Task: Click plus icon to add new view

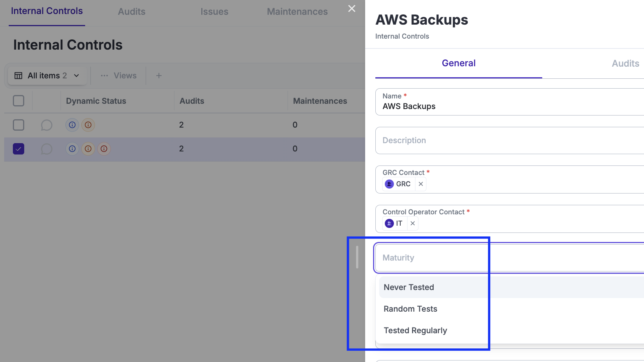Action: (159, 76)
